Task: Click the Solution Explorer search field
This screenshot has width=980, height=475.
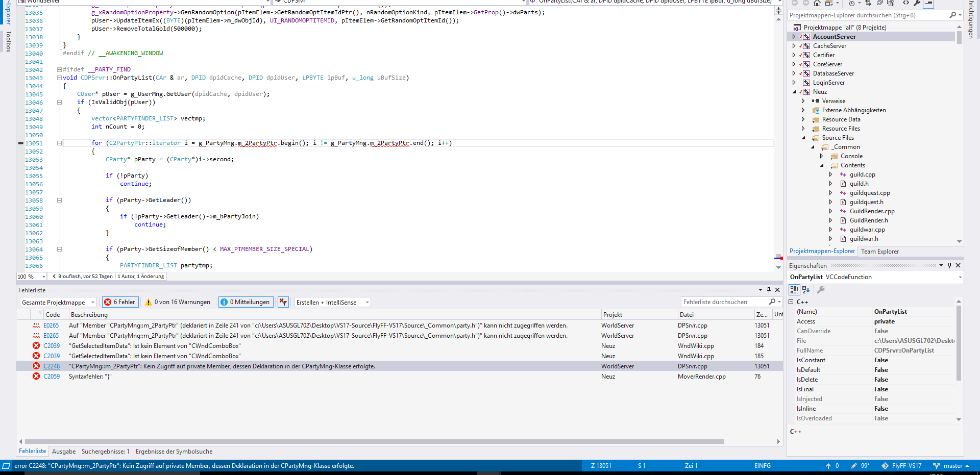Action: click(x=868, y=15)
